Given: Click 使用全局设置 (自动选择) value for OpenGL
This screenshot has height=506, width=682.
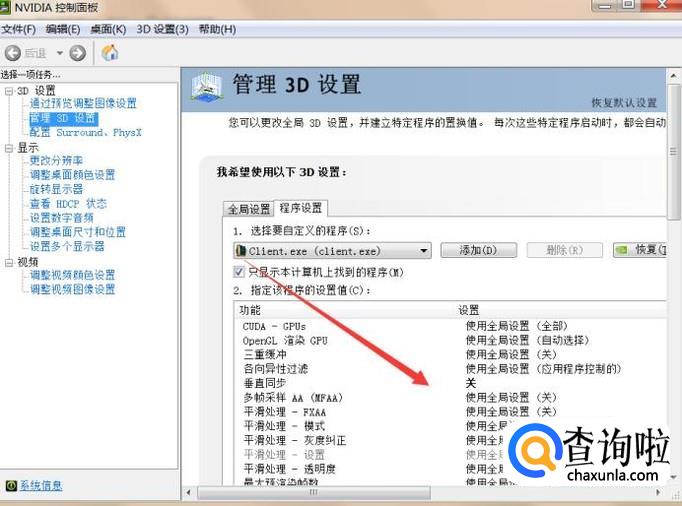Looking at the screenshot, I should pos(527,340).
